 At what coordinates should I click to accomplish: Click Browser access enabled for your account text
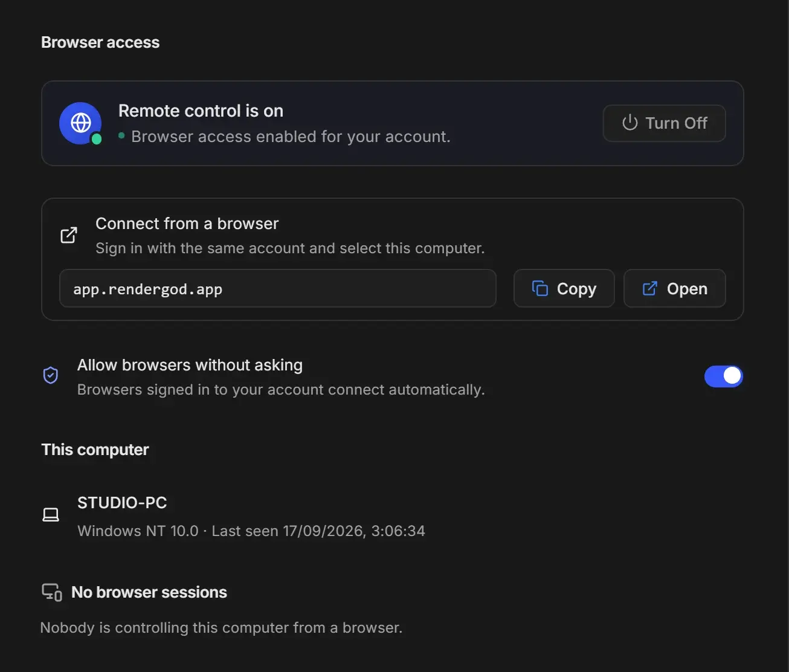click(x=291, y=137)
